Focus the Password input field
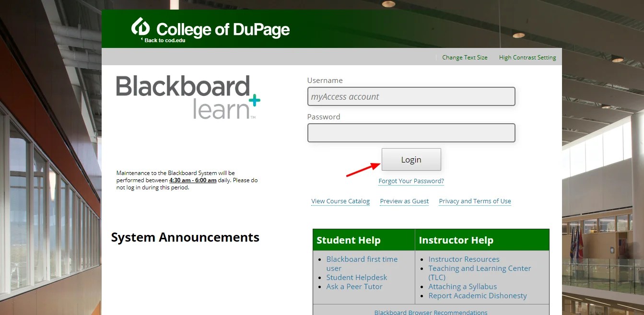Viewport: 644px width, 315px height. [x=411, y=133]
